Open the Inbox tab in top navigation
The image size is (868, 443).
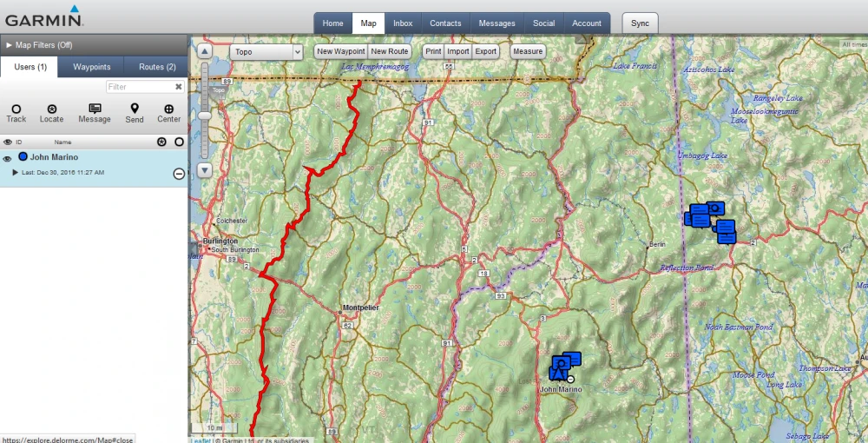[x=403, y=23]
